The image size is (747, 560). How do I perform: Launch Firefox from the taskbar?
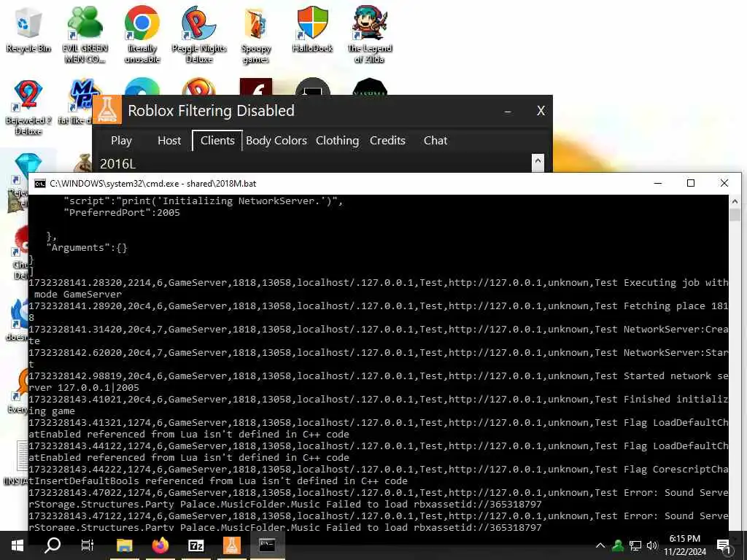click(160, 545)
